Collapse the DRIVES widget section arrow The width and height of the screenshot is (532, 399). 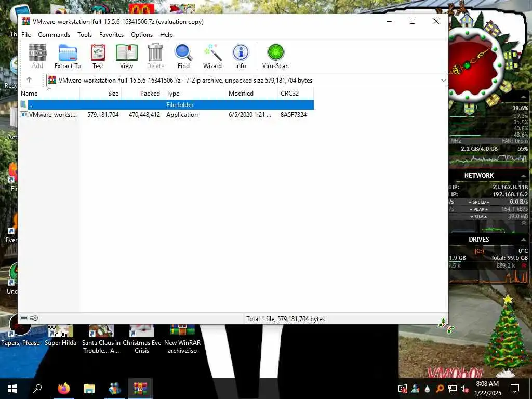point(523,240)
